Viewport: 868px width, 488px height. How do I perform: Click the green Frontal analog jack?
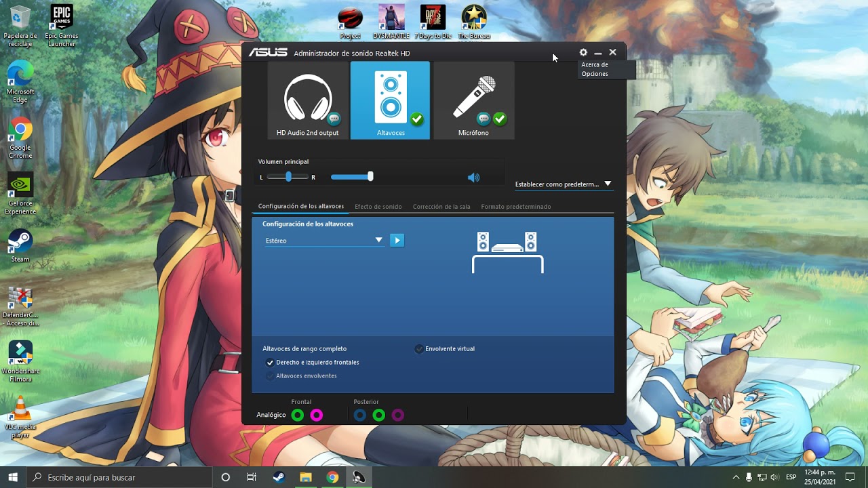(297, 415)
